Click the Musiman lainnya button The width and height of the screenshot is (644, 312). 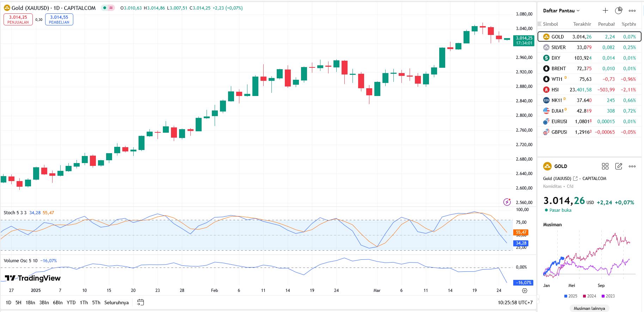[589, 308]
